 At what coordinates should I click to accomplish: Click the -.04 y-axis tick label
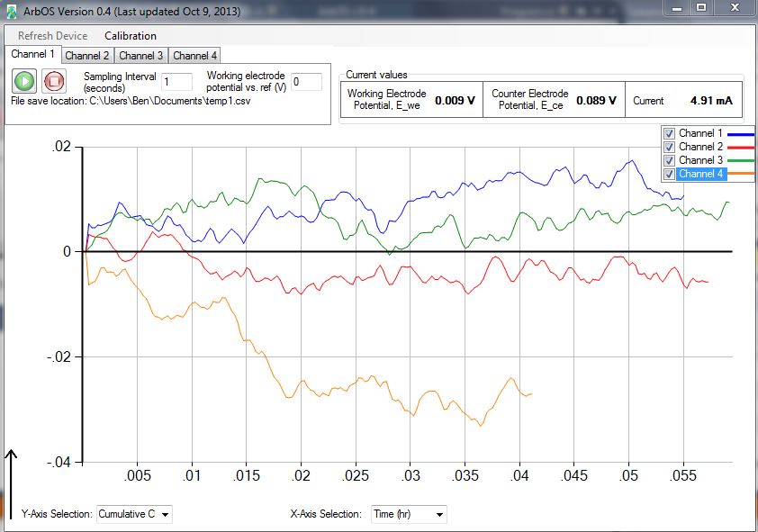pyautogui.click(x=59, y=463)
